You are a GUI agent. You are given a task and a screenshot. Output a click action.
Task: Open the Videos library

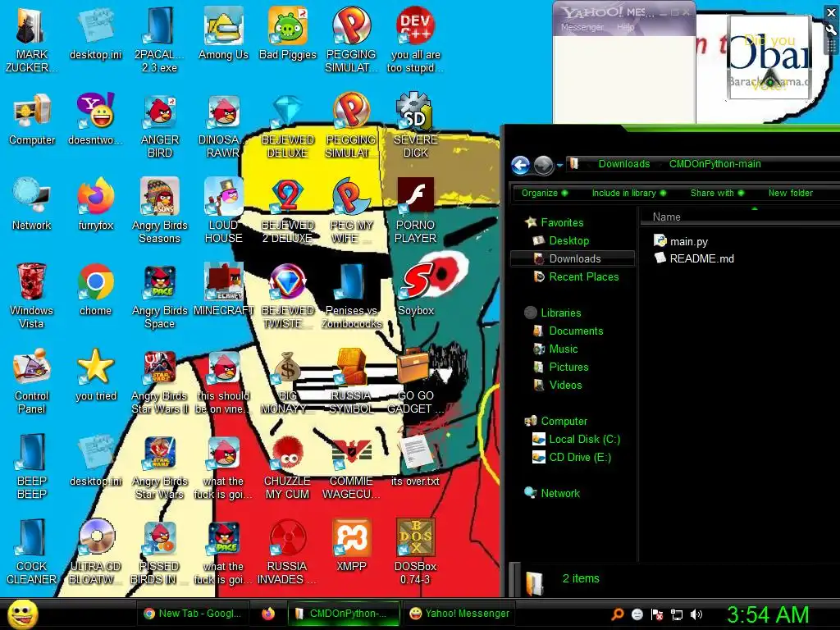(557, 385)
